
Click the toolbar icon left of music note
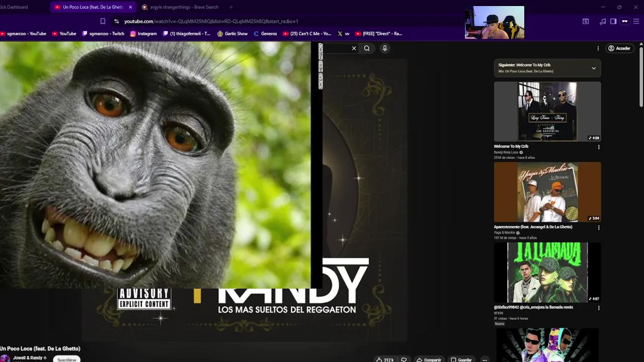tap(586, 21)
